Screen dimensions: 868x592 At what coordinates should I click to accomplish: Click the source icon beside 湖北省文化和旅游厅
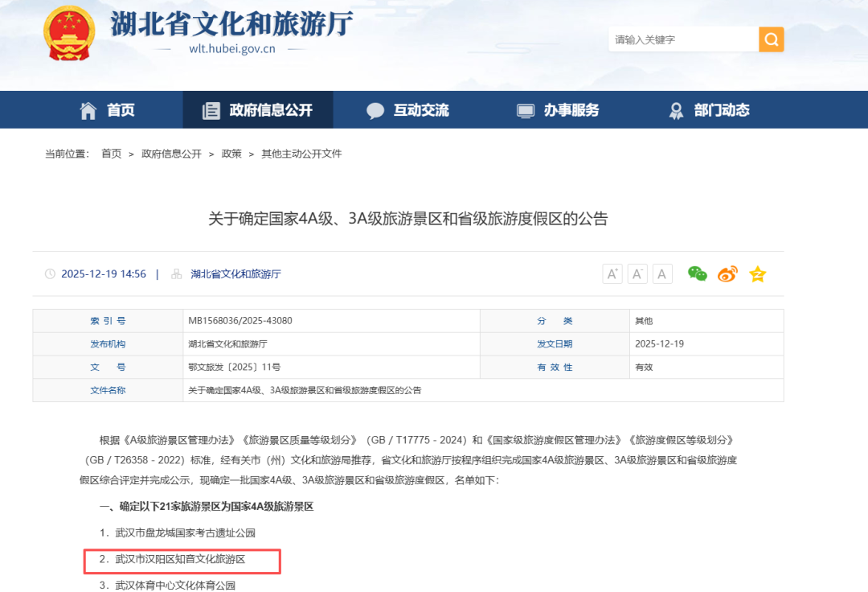pyautogui.click(x=175, y=273)
